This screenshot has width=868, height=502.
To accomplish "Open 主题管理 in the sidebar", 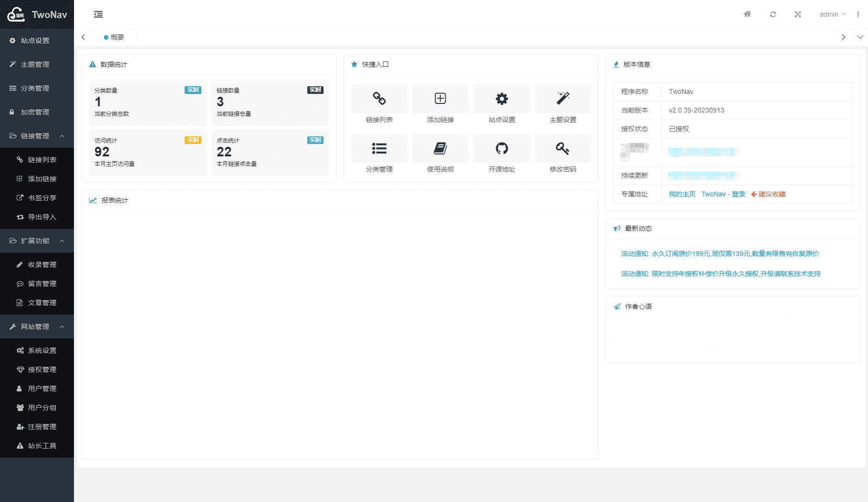I will tap(37, 64).
